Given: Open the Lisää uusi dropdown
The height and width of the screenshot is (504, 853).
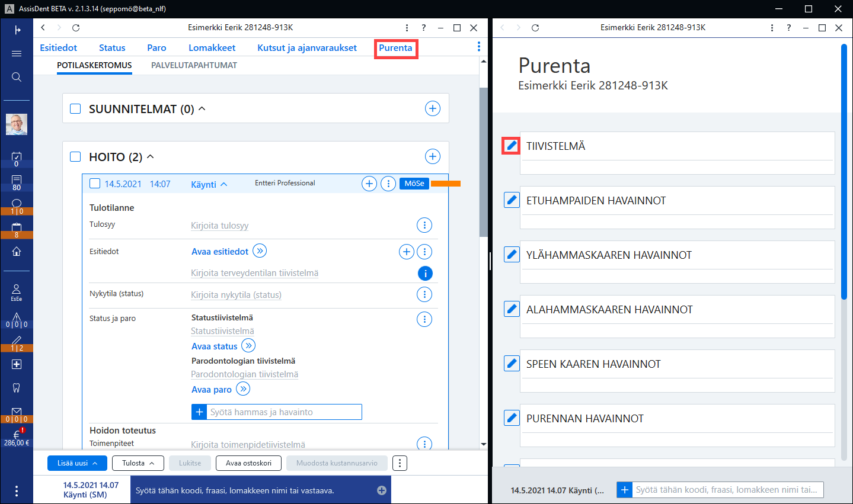Looking at the screenshot, I should 78,463.
